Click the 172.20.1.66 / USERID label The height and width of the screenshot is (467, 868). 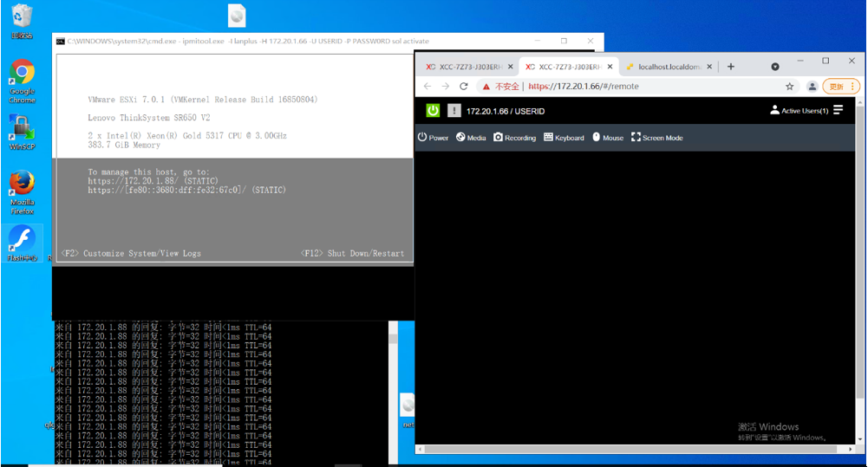click(x=506, y=111)
